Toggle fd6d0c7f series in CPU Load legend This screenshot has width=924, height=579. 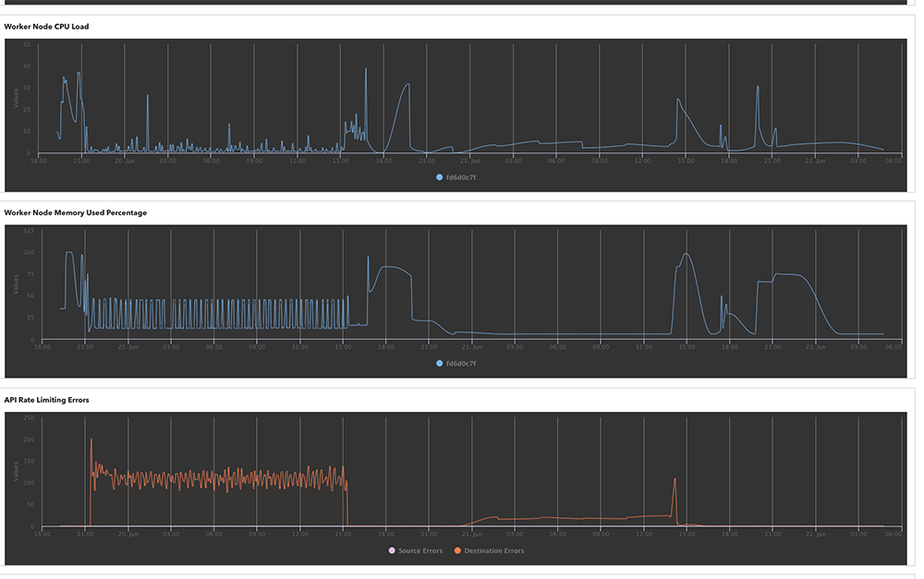(x=461, y=177)
